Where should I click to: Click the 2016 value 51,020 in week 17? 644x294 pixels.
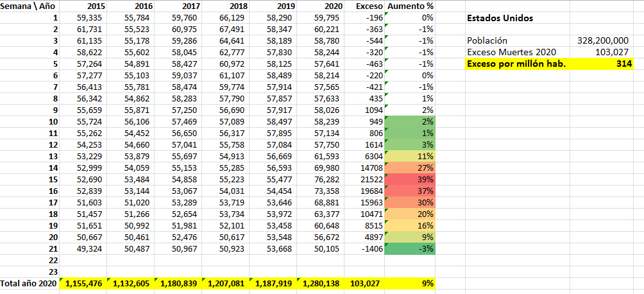[131, 202]
